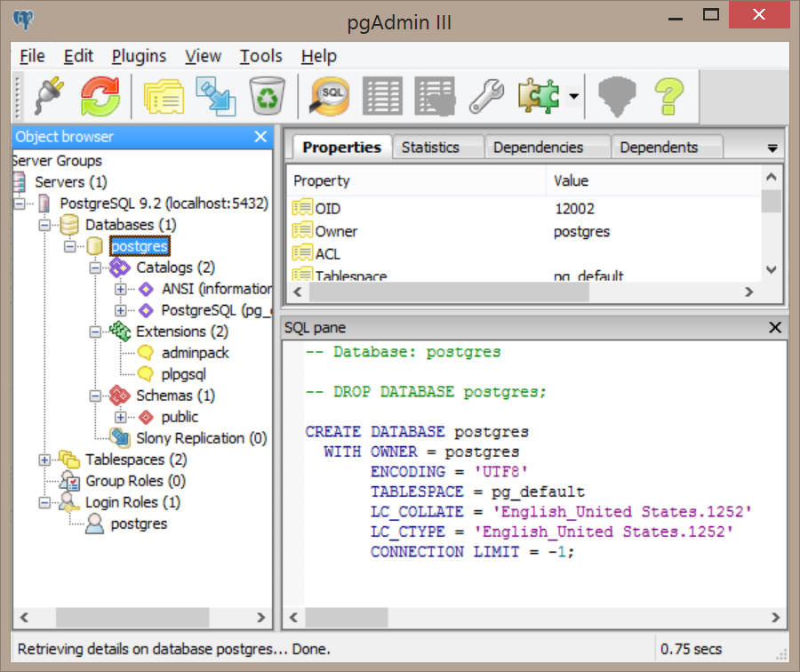The height and width of the screenshot is (672, 800).
Task: Click the plug Add Server connection icon
Action: 49,95
